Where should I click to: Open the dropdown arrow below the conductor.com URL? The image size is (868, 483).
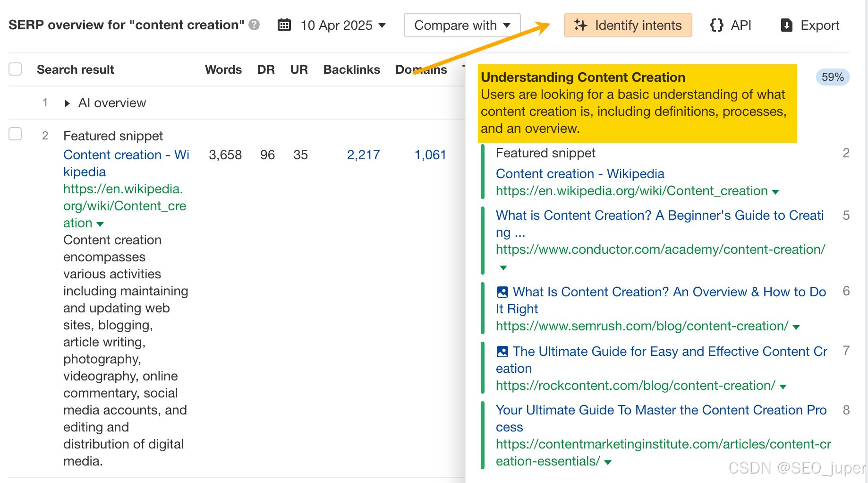(503, 267)
